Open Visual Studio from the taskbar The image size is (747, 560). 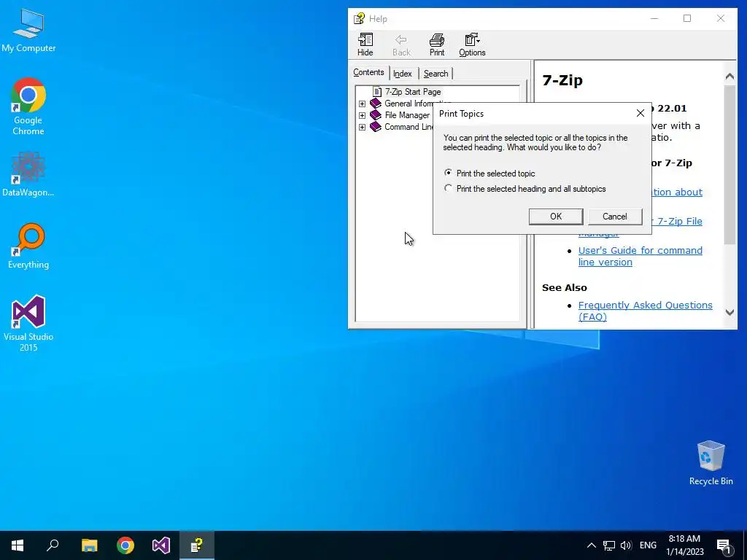[161, 545]
